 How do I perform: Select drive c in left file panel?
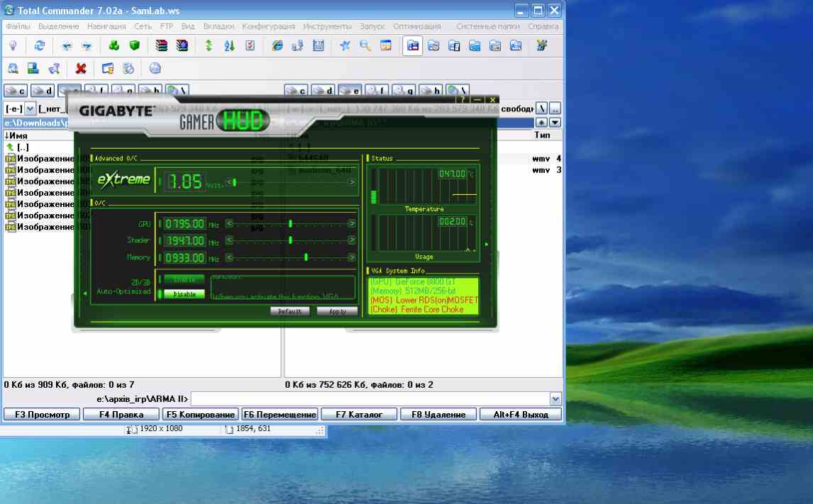[x=16, y=91]
